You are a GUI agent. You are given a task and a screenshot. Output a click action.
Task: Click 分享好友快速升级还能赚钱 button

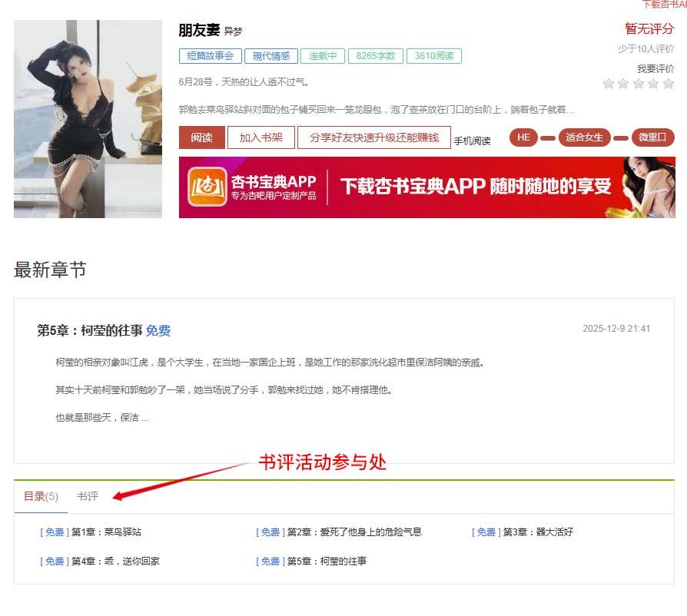pyautogui.click(x=374, y=137)
